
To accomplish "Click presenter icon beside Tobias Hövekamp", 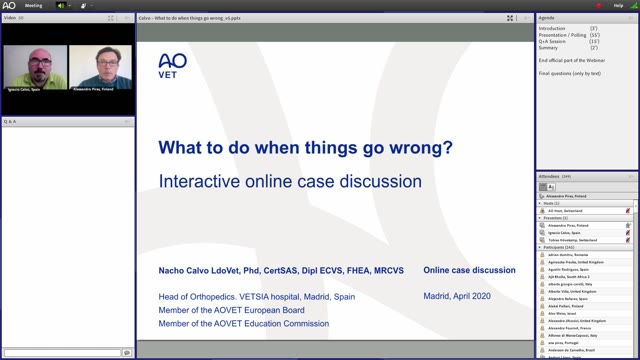I will pos(542,240).
